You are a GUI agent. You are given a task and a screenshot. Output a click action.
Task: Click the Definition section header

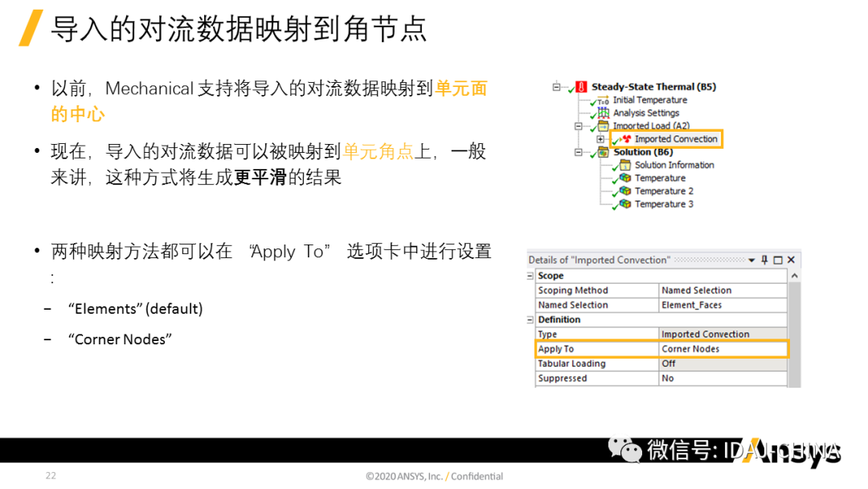tap(559, 319)
